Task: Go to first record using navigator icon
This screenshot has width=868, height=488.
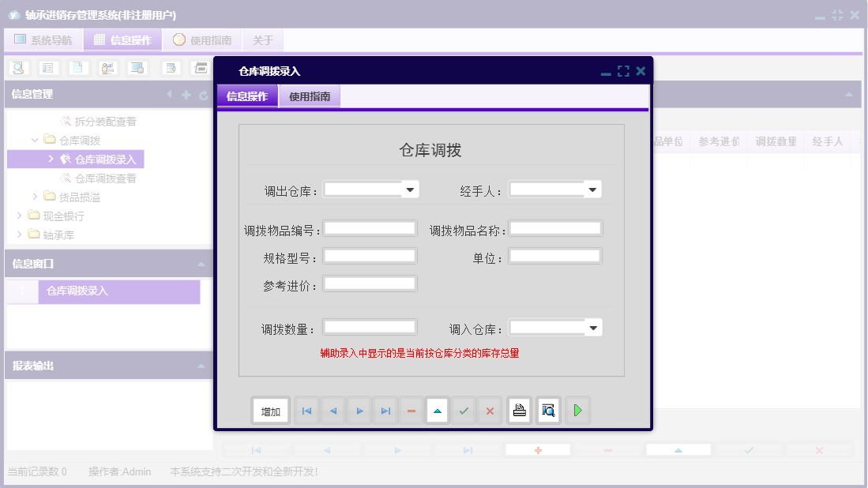Action: tap(306, 410)
